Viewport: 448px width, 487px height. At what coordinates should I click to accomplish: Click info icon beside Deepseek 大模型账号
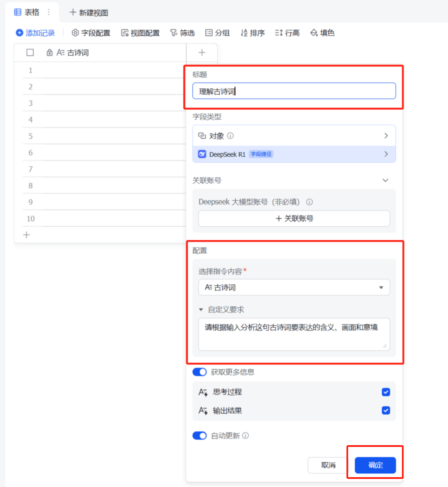pos(309,202)
